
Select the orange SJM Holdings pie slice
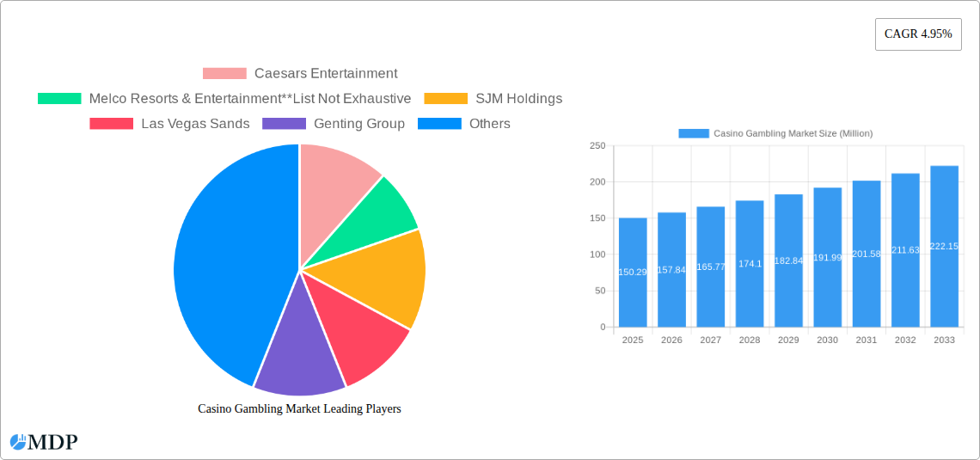pyautogui.click(x=378, y=275)
